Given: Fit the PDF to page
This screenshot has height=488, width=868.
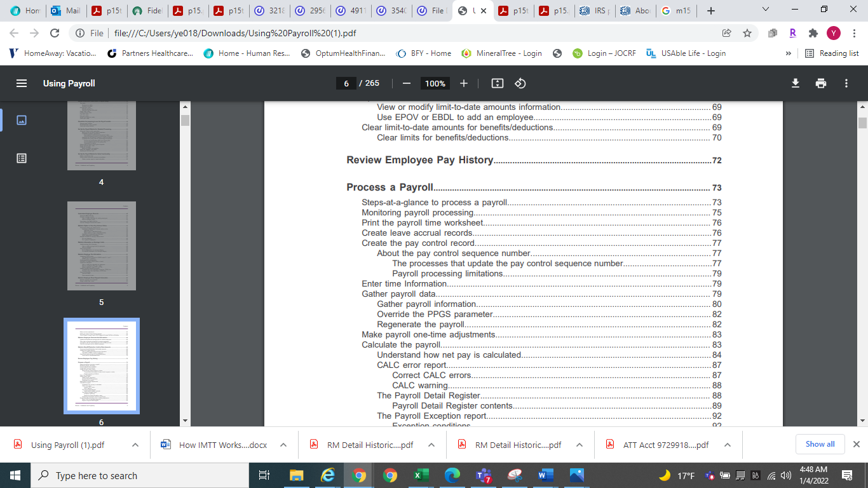Looking at the screenshot, I should [498, 83].
